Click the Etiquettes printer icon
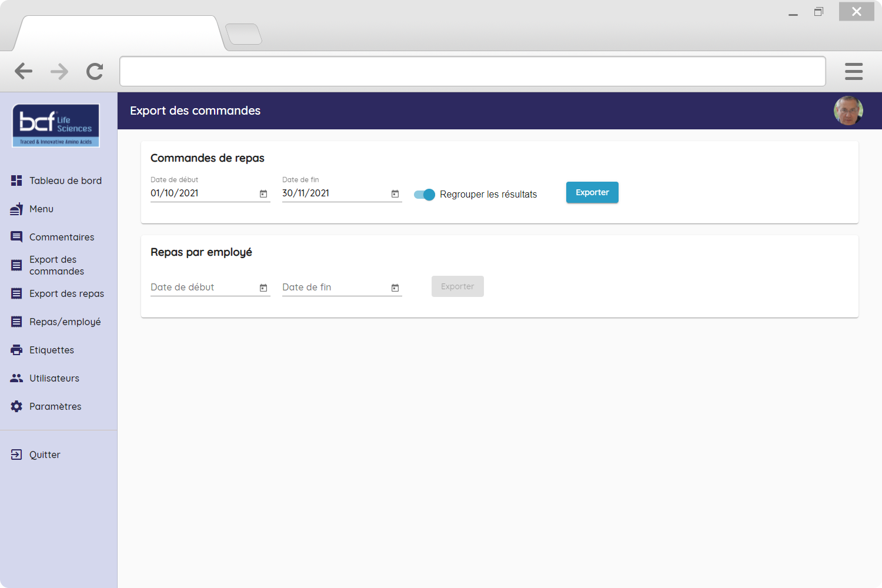 click(x=16, y=350)
